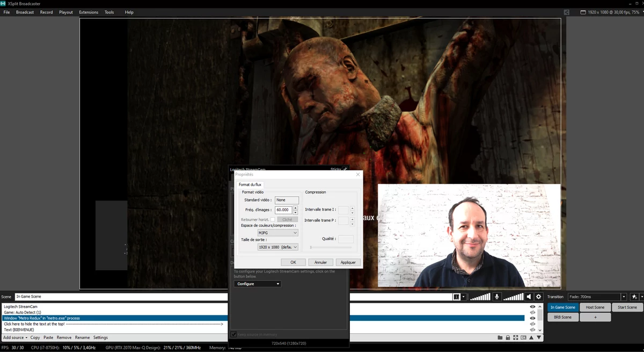Show the Text (BIENVENUE) source

(532, 329)
